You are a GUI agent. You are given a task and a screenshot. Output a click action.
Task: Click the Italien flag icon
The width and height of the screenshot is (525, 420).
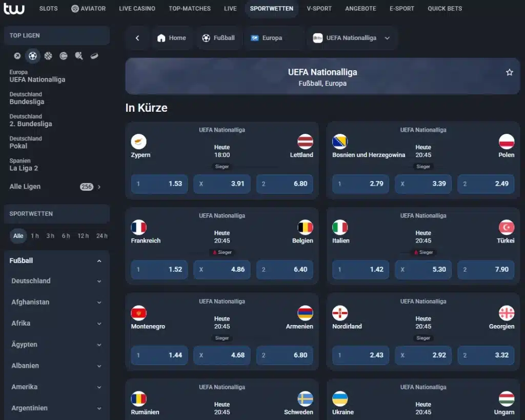coord(340,227)
